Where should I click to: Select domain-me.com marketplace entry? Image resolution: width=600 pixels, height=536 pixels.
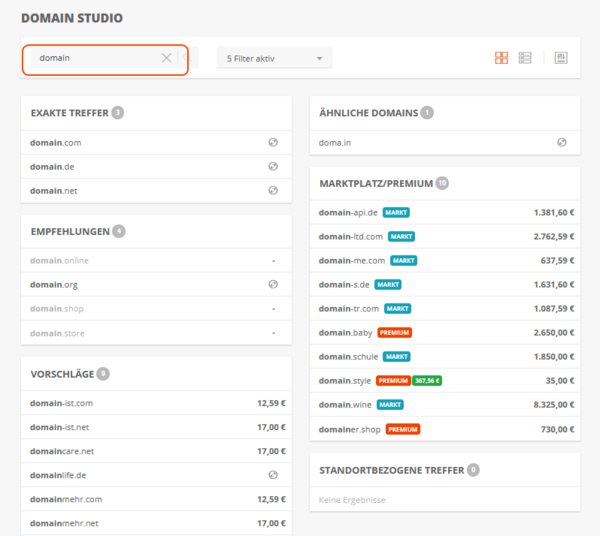pos(445,261)
